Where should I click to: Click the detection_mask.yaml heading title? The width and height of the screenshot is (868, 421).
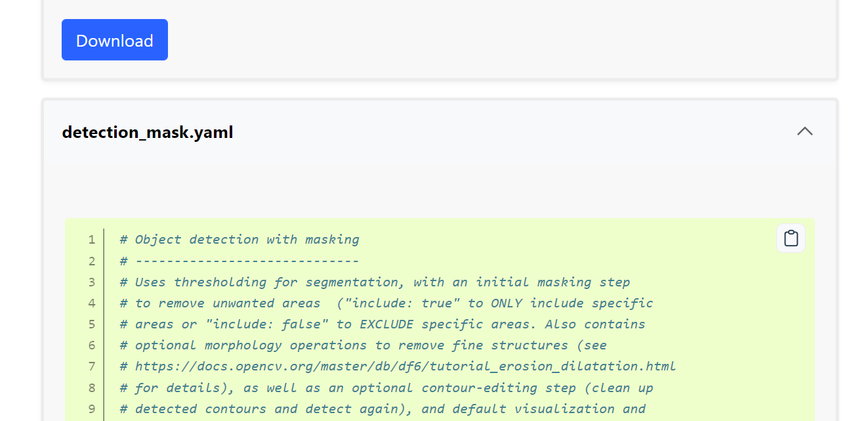click(148, 132)
